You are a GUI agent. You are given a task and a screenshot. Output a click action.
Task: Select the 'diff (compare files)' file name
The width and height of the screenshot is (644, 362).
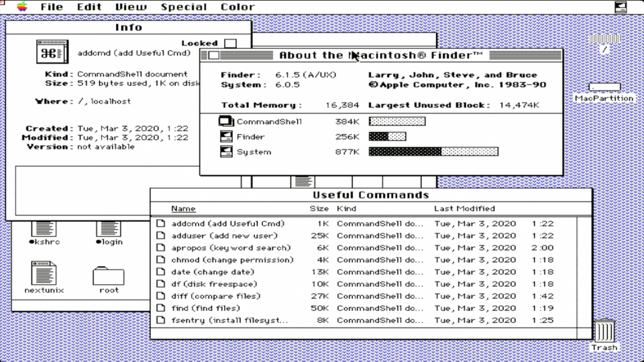[216, 296]
